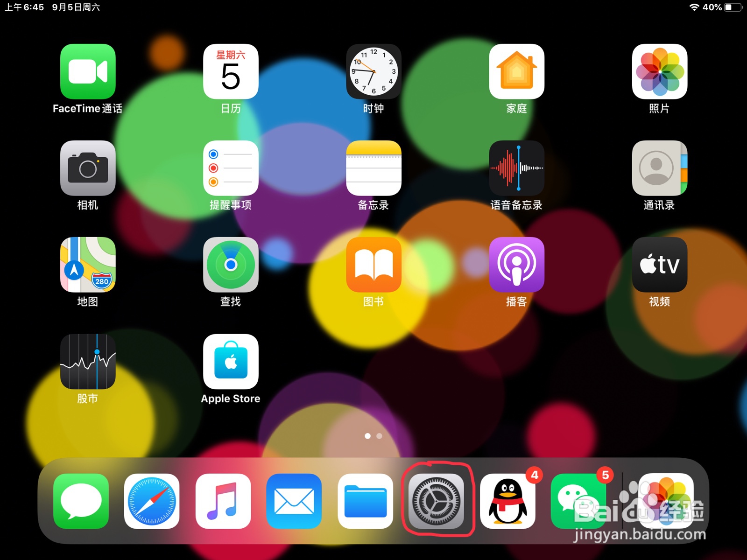This screenshot has width=747, height=560.
Task: Open QQ penguin app in dock
Action: point(507,501)
